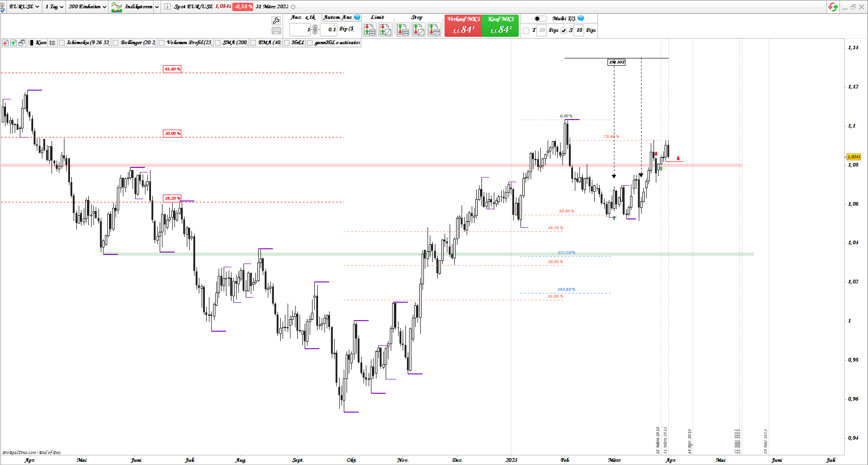The height and width of the screenshot is (465, 868).
Task: Expand the Indikatoren dropdown arrow
Action: (x=157, y=7)
